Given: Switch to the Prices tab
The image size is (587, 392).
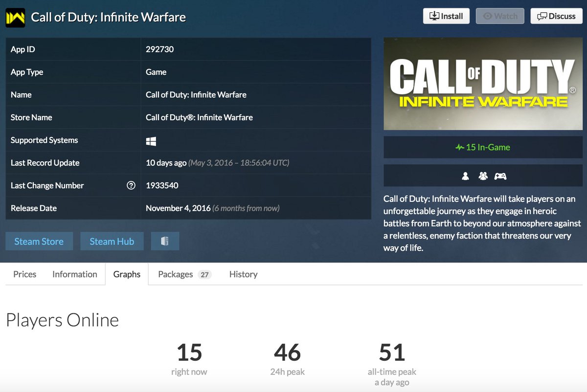Looking at the screenshot, I should tap(25, 274).
